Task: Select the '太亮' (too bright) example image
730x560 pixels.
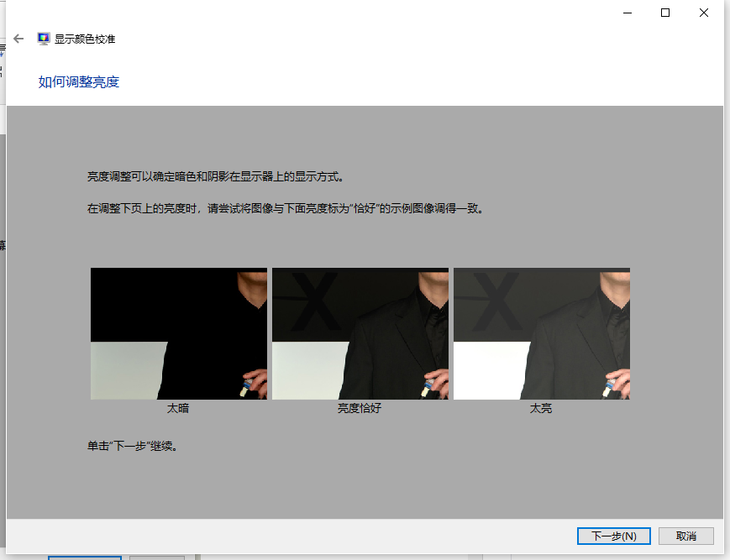Action: point(541,333)
